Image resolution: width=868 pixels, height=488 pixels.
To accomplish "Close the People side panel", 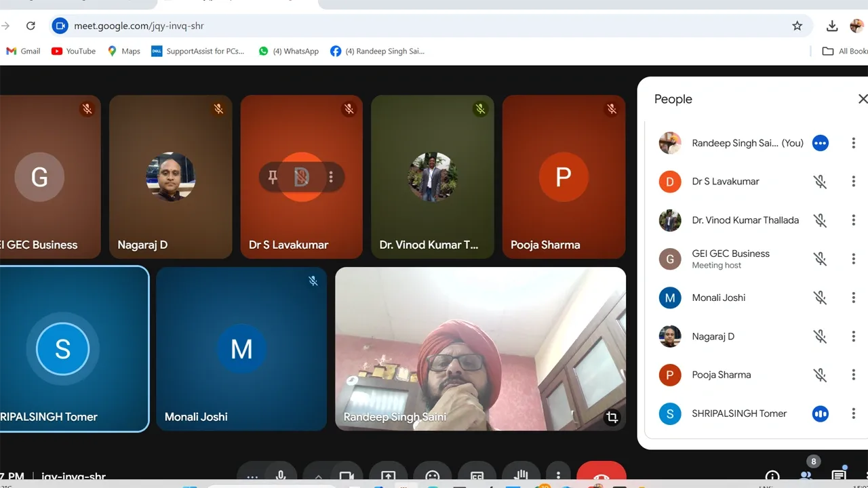I will pyautogui.click(x=863, y=99).
